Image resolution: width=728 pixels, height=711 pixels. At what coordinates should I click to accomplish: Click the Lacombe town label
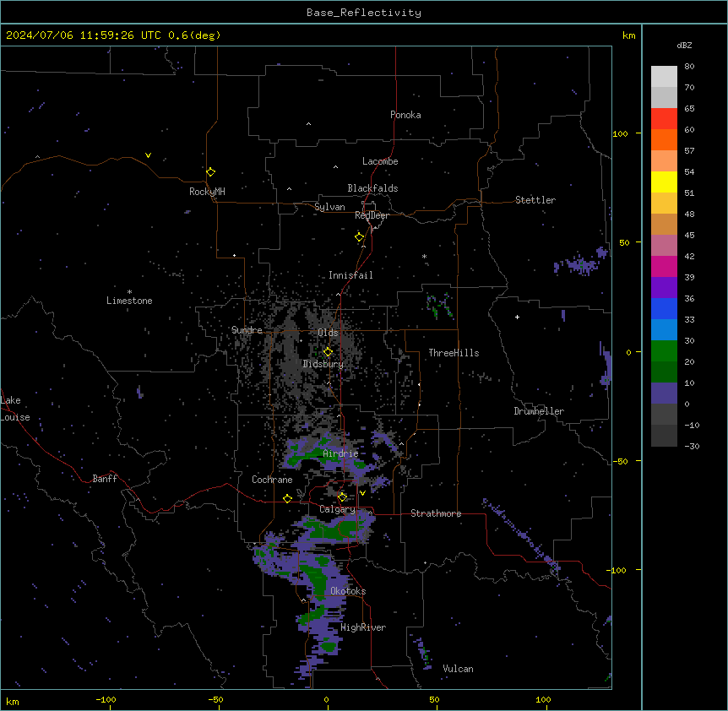click(x=380, y=161)
